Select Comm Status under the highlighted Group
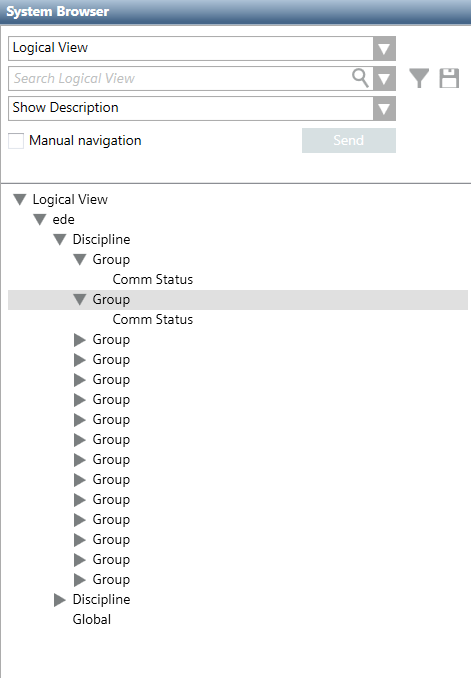Image resolution: width=471 pixels, height=678 pixels. pos(153,320)
